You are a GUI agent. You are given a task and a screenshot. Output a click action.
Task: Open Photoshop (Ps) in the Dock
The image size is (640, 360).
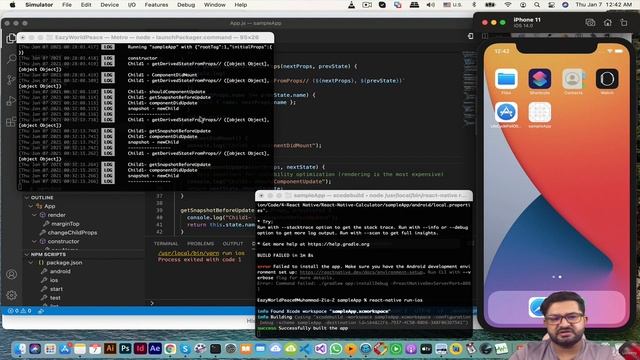click(x=125, y=349)
